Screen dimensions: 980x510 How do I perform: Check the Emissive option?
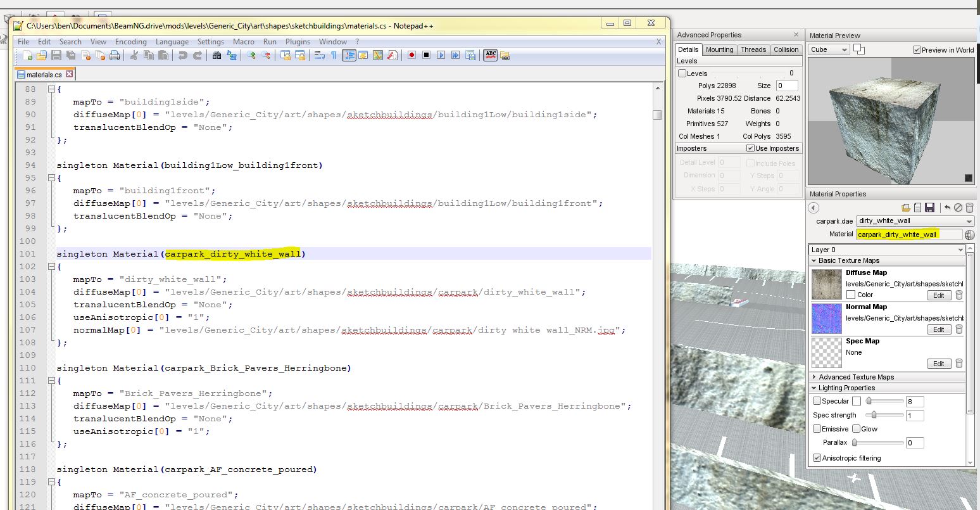817,429
